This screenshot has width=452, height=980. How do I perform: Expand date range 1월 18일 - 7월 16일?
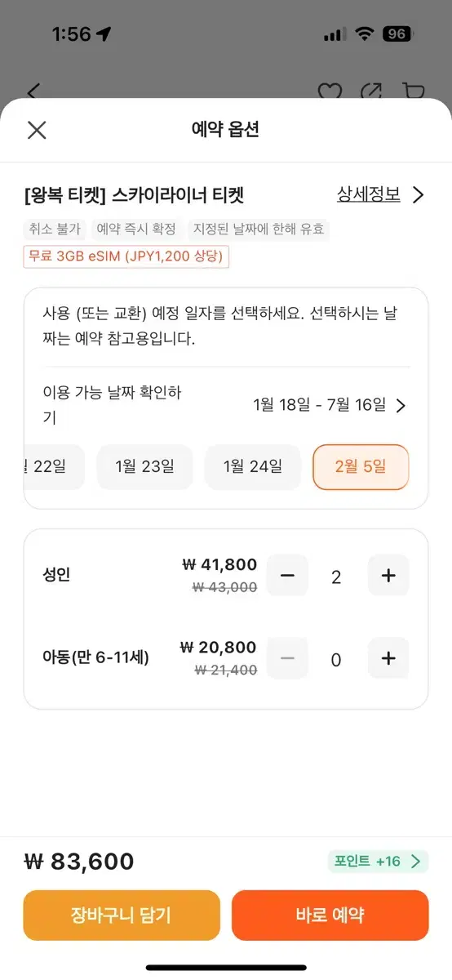tap(330, 405)
